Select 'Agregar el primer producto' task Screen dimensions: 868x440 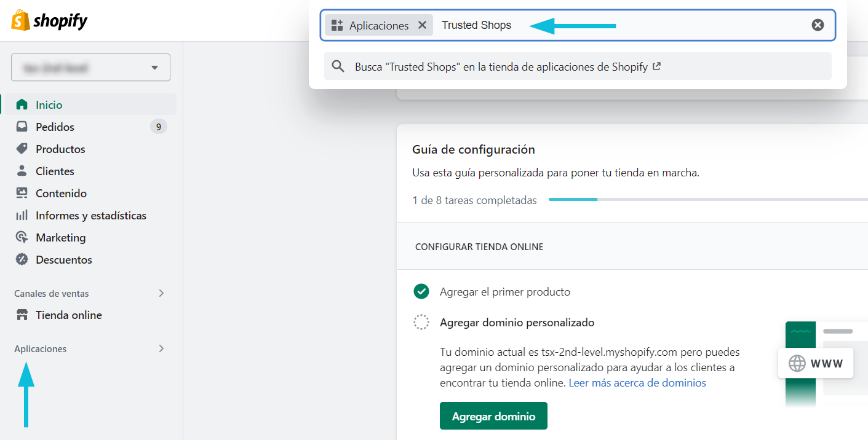(505, 292)
